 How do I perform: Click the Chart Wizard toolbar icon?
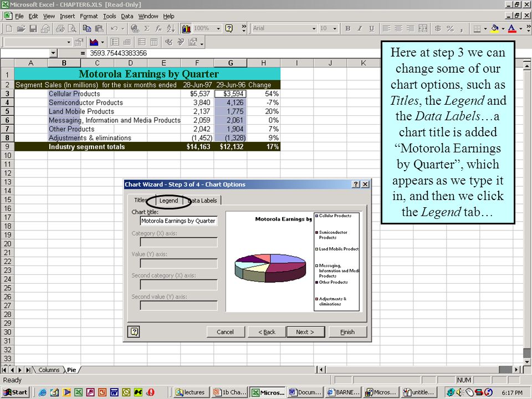[x=186, y=28]
